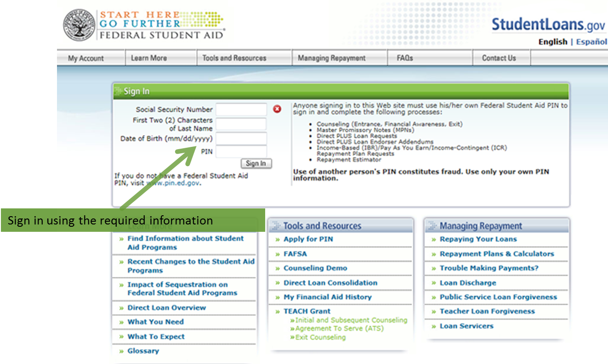Open the Loan Discharge link
The width and height of the screenshot is (608, 364).
468,283
